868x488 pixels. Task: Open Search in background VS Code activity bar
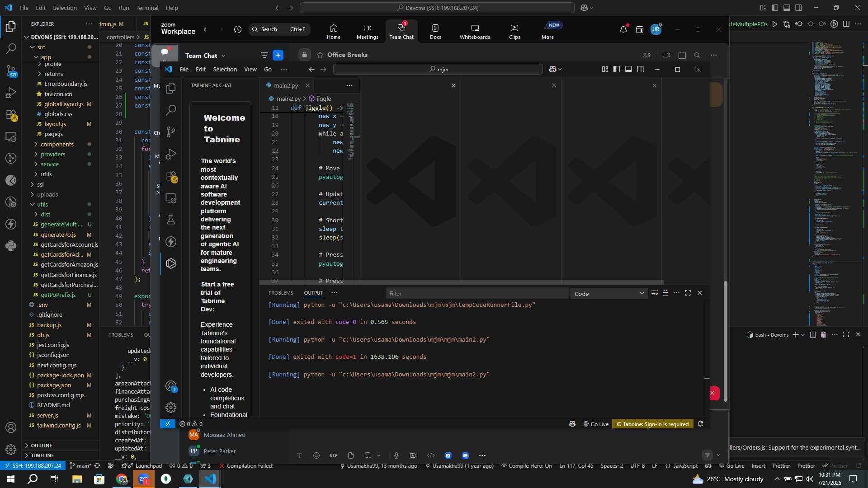coord(11,48)
